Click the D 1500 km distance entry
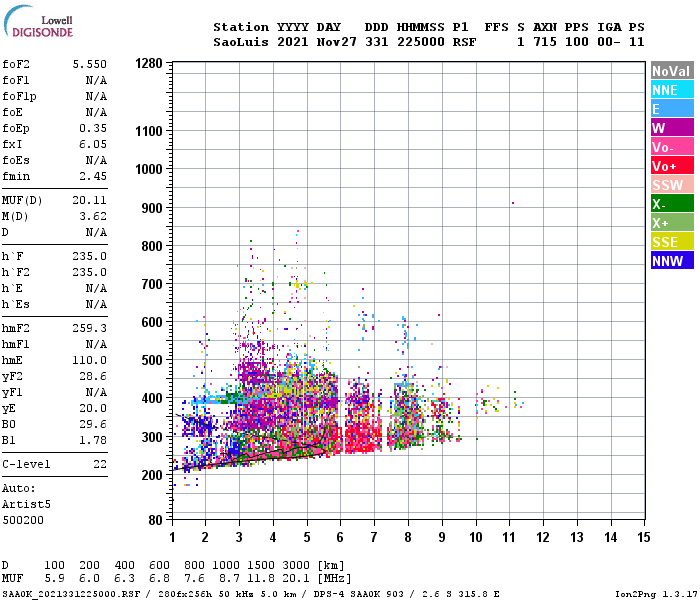 (x=261, y=565)
